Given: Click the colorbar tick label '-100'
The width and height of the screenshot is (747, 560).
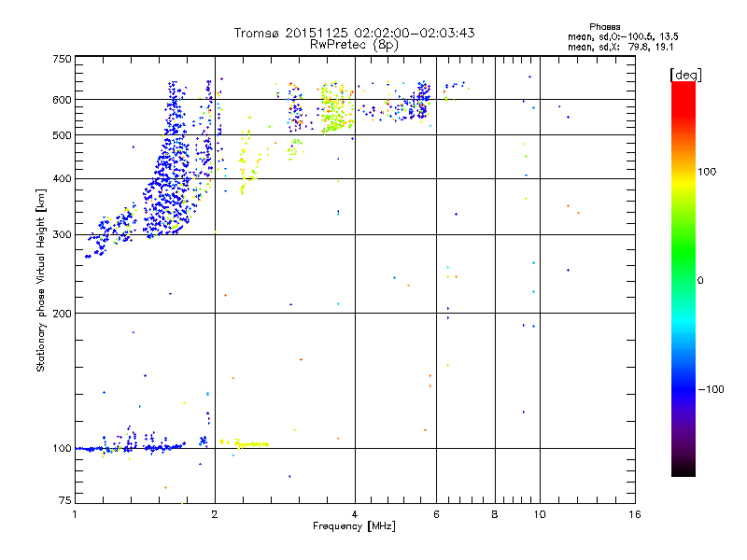Looking at the screenshot, I should [x=711, y=389].
